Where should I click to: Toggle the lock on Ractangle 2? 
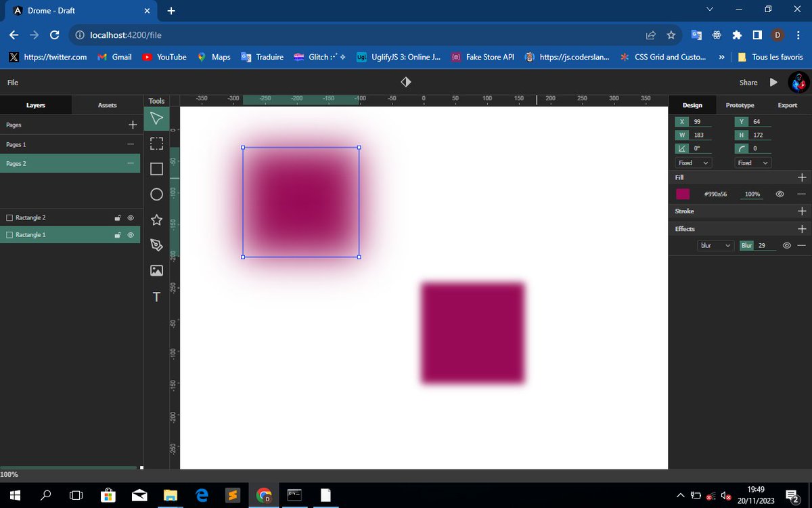117,217
